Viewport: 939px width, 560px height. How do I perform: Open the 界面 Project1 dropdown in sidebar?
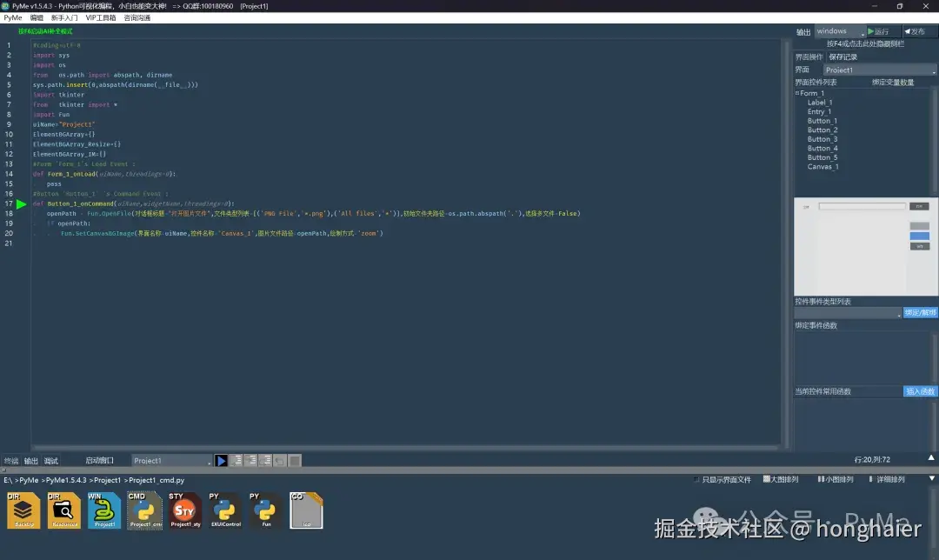click(879, 70)
